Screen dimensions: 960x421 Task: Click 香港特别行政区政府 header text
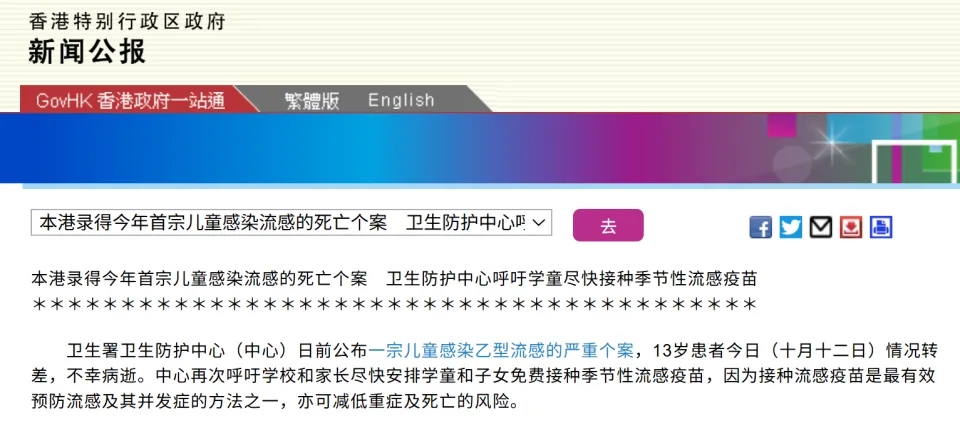point(127,21)
